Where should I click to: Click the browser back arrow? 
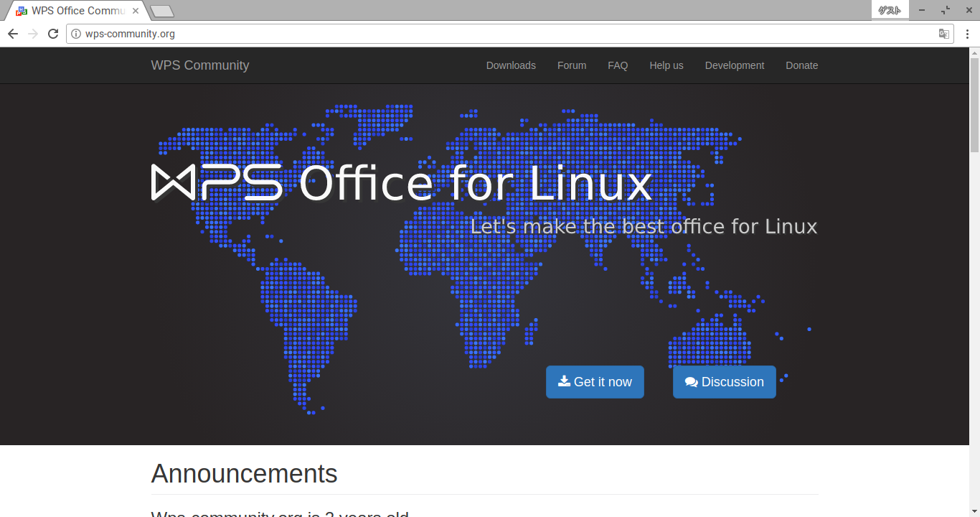(x=13, y=34)
